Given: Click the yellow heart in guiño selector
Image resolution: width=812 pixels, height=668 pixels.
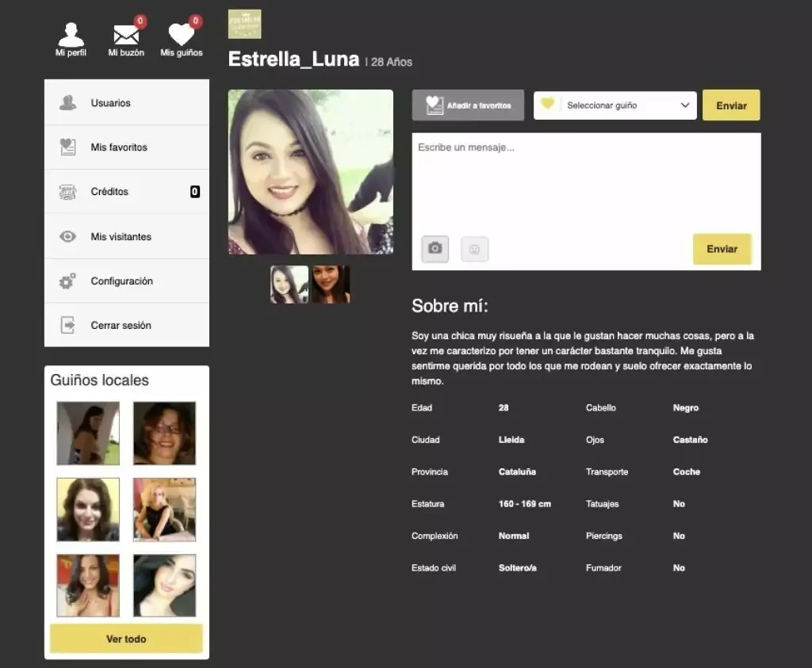Looking at the screenshot, I should (x=547, y=104).
